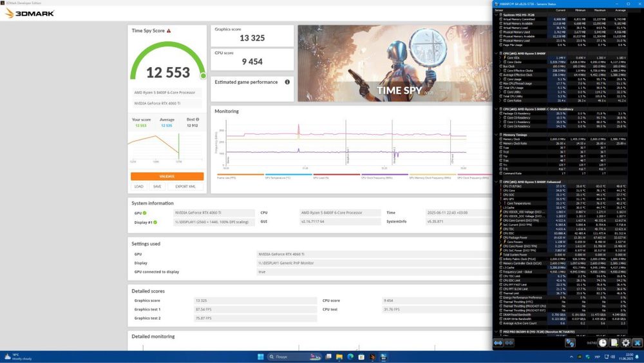Click the SAVE button
Image resolution: width=644 pixels, height=363 pixels.
coord(157,186)
